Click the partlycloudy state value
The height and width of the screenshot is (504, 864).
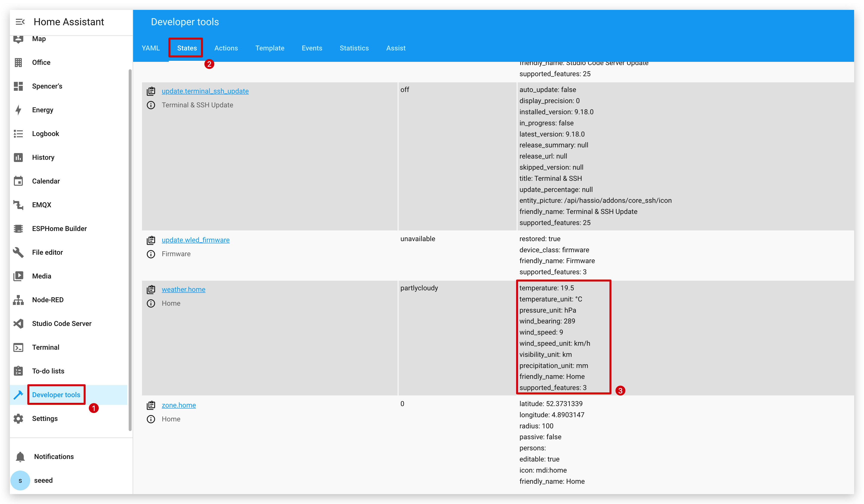[419, 288]
